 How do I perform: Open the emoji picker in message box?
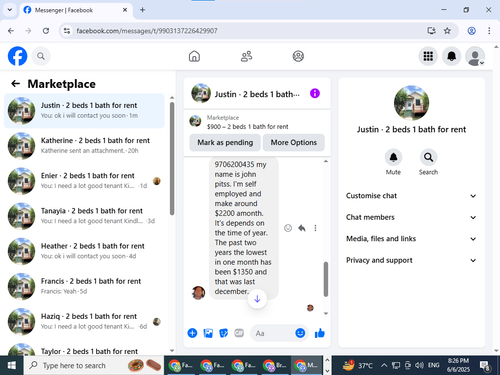point(300,333)
